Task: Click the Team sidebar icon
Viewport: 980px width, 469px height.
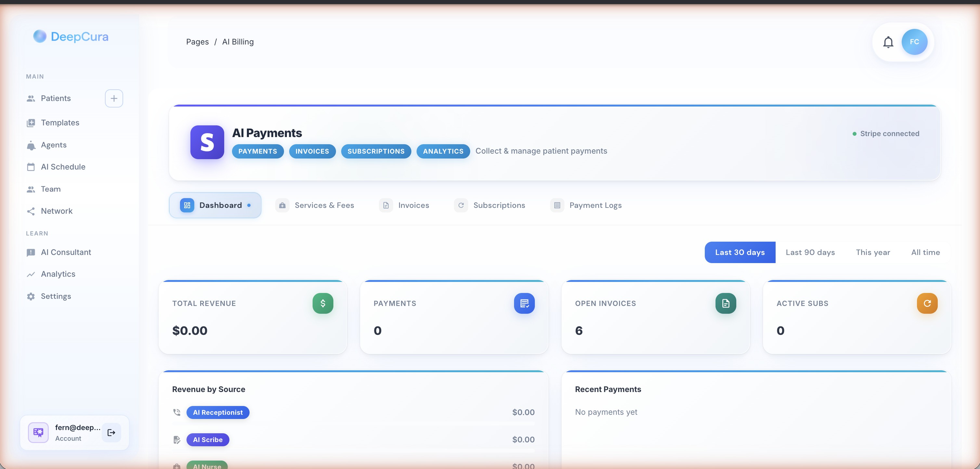Action: [x=31, y=189]
